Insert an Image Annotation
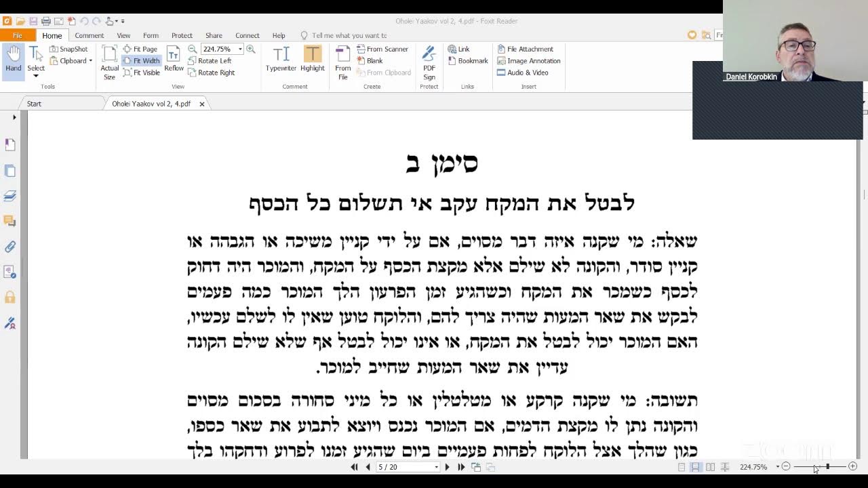Image resolution: width=868 pixels, height=488 pixels. [529, 61]
